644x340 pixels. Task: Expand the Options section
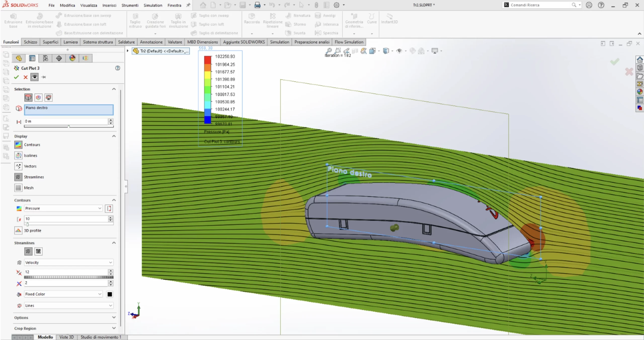(x=114, y=317)
